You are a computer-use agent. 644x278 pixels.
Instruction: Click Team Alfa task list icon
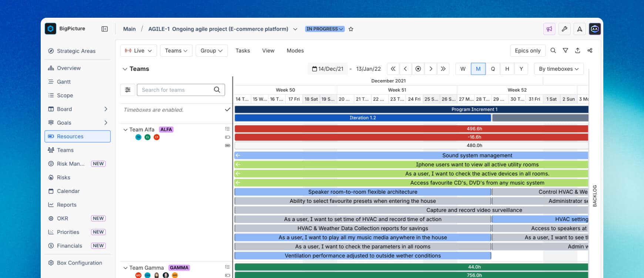pos(227,129)
